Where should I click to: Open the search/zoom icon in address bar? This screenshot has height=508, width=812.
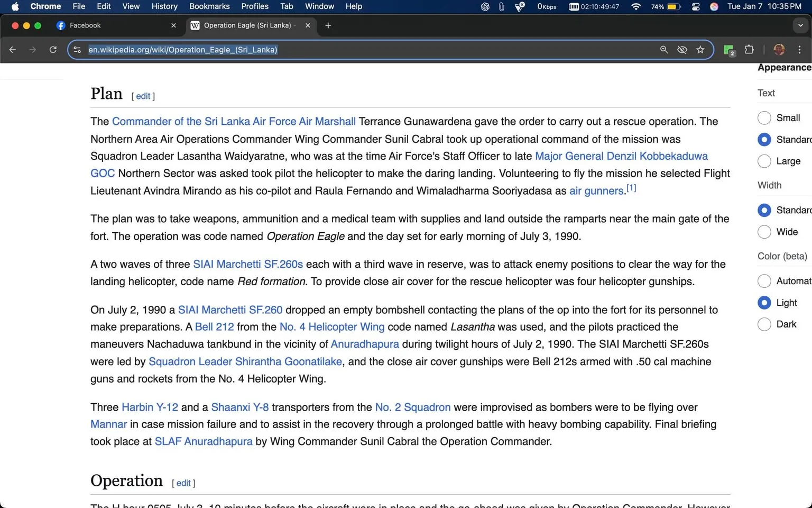[664, 49]
